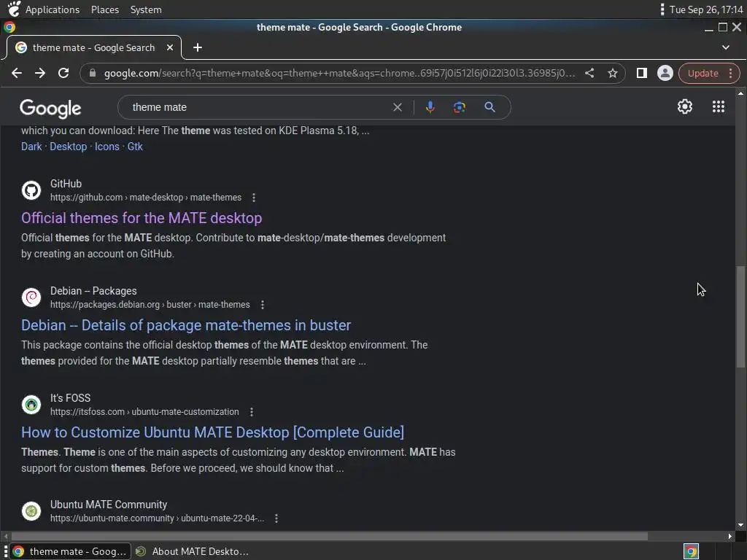This screenshot has height=560, width=747.
Task: Click the address bar URL
Action: point(339,73)
